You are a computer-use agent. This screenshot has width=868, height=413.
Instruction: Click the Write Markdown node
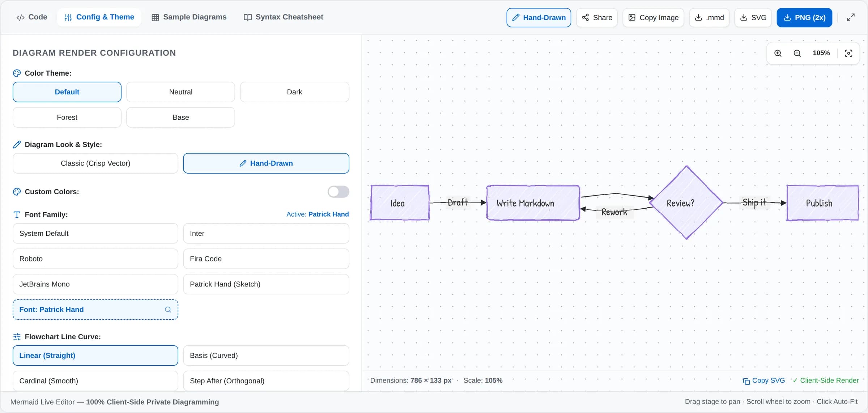pyautogui.click(x=533, y=203)
